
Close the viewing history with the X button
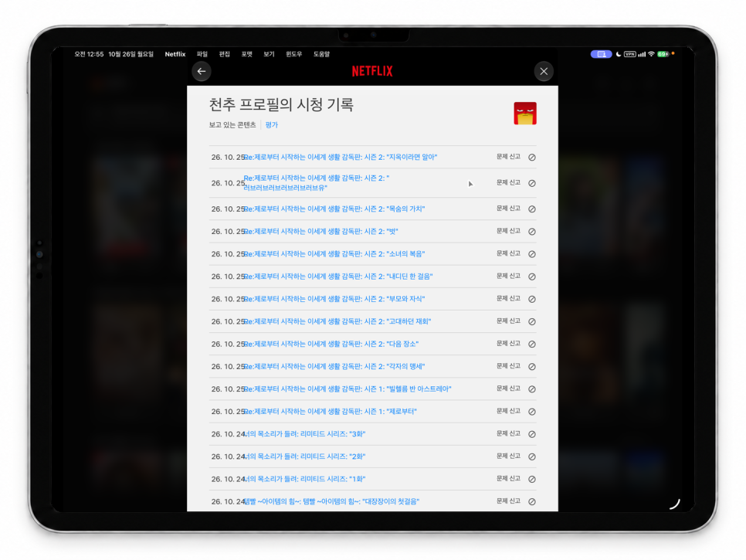tap(544, 71)
